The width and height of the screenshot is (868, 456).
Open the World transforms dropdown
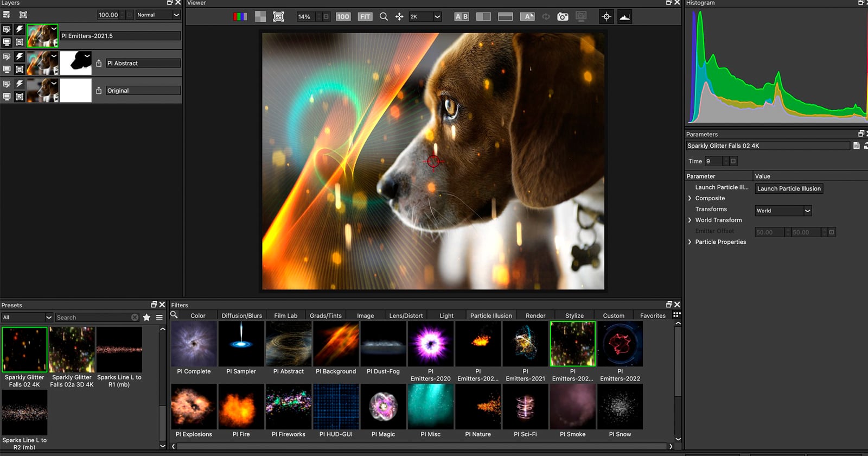[783, 211]
